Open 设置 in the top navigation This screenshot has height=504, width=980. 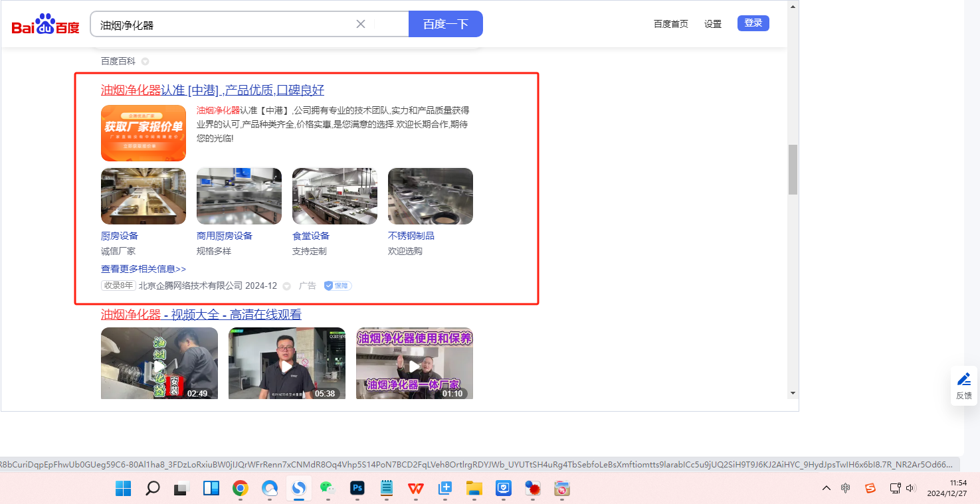point(712,24)
